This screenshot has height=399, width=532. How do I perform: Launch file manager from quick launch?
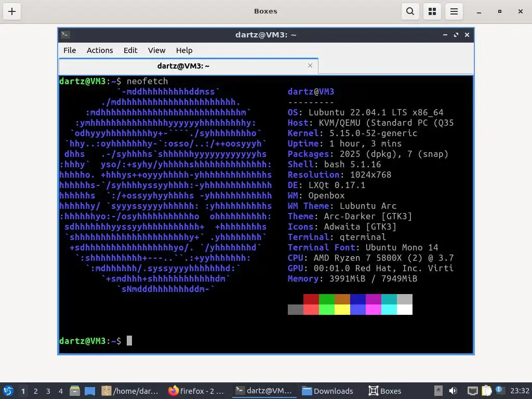tap(75, 391)
